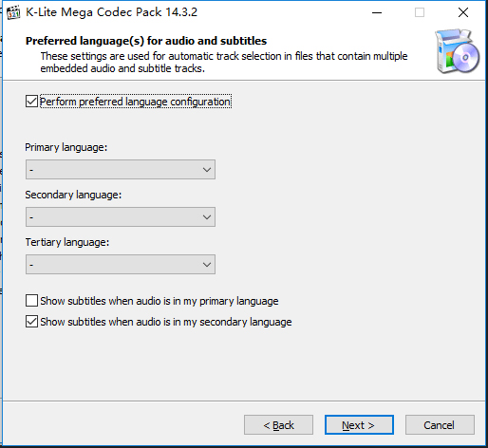The height and width of the screenshot is (448, 488).
Task: Click the Primary language label
Action: pos(66,147)
